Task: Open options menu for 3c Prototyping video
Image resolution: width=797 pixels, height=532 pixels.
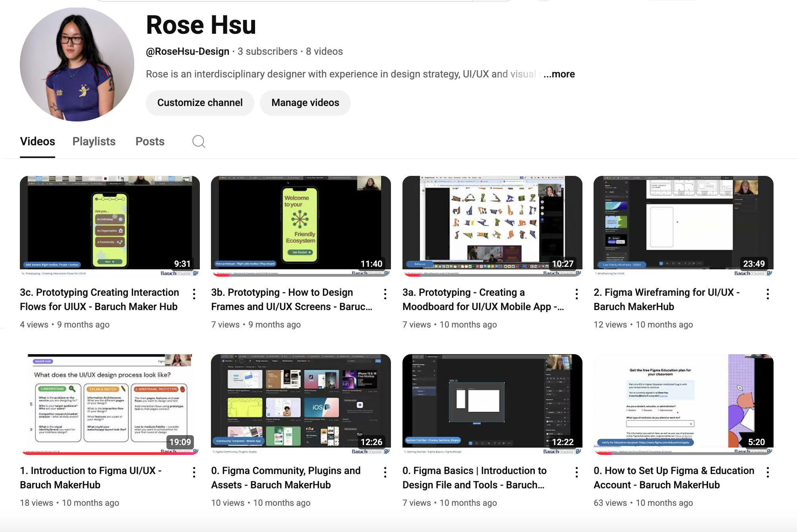Action: tap(194, 294)
